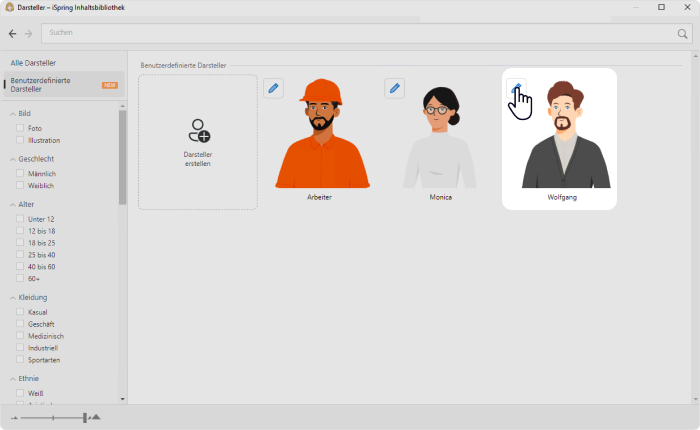Maximize the Inhaltsbibliothek window

point(662,7)
